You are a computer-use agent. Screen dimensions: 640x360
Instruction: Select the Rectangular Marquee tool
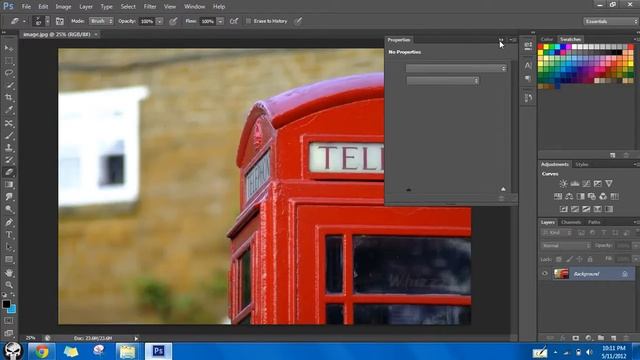[9, 61]
